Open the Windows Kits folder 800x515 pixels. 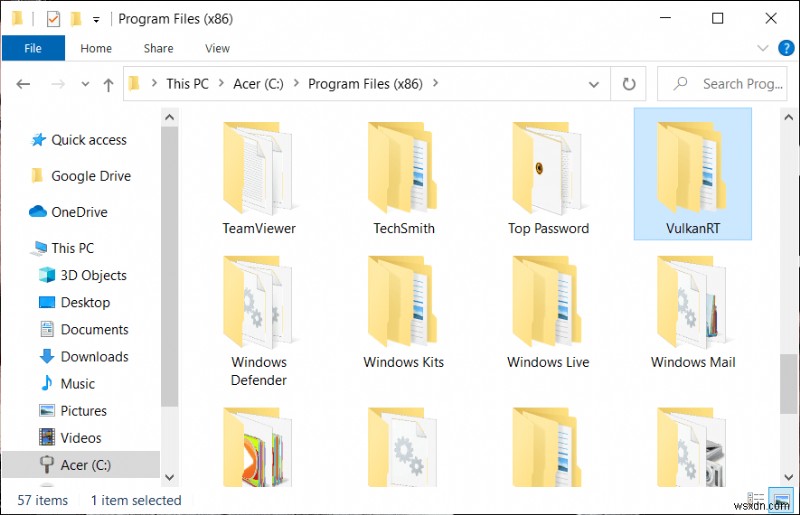click(x=403, y=312)
